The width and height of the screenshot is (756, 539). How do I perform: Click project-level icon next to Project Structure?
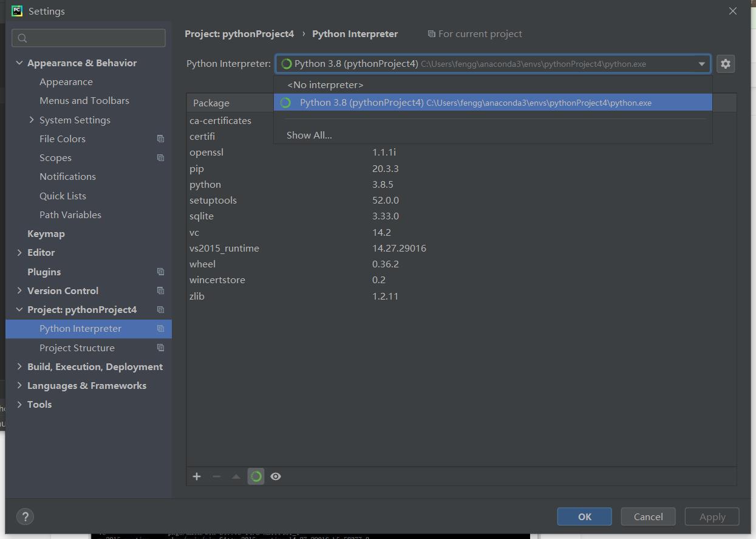(x=160, y=348)
